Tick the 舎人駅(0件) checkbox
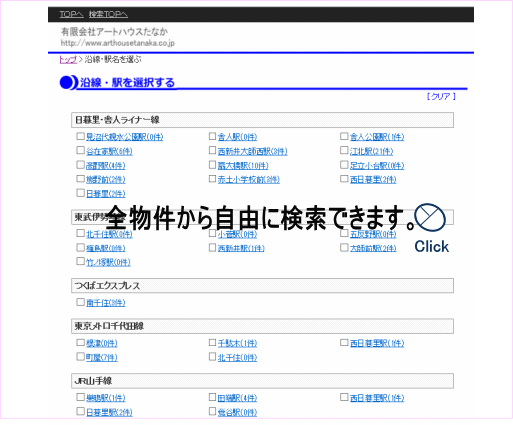This screenshot has height=425, width=513. point(212,136)
